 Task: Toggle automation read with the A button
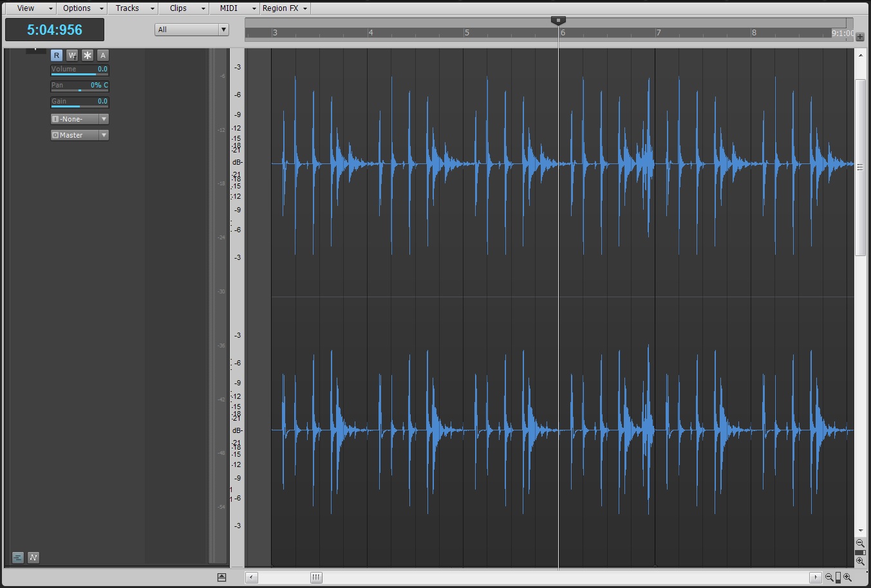tap(102, 55)
